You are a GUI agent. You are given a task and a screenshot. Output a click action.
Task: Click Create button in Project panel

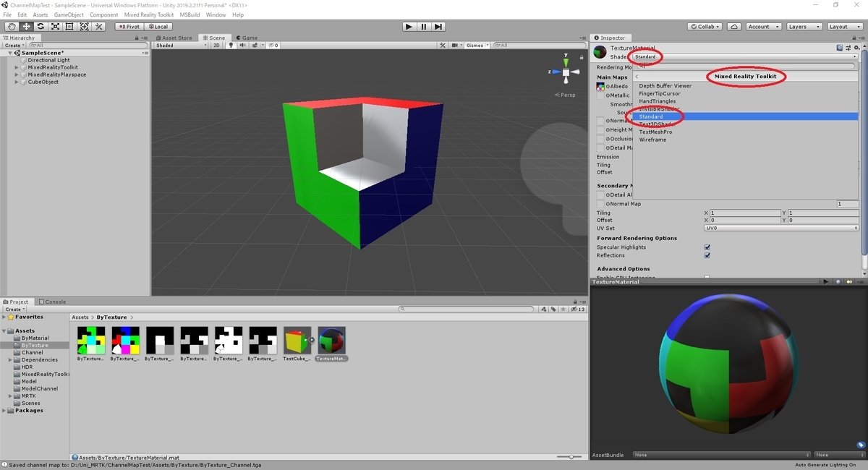point(14,309)
